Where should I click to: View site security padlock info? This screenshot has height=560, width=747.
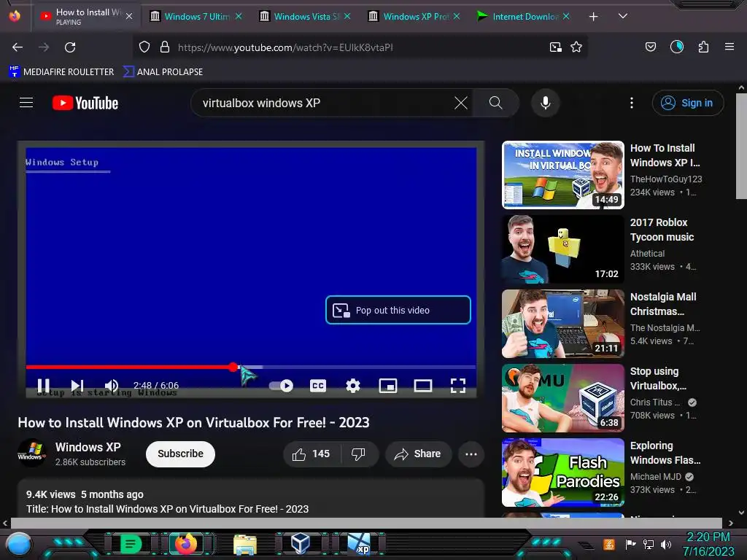165,47
